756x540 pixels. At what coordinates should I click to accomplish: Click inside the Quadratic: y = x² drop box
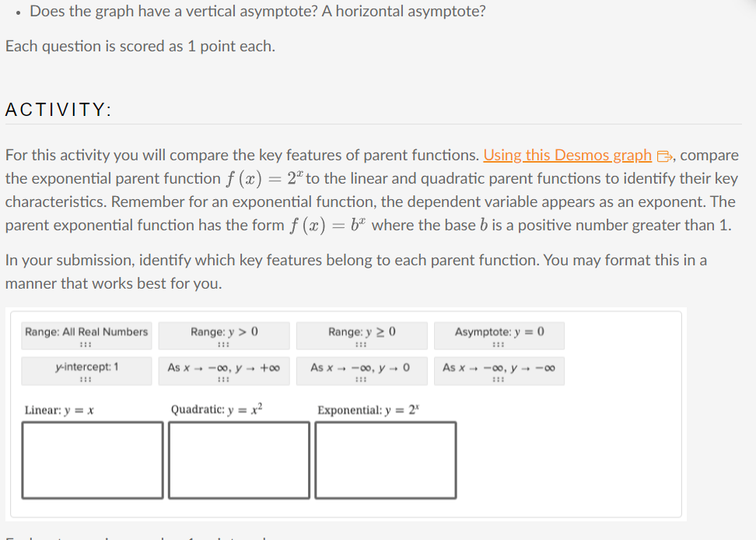[236, 459]
